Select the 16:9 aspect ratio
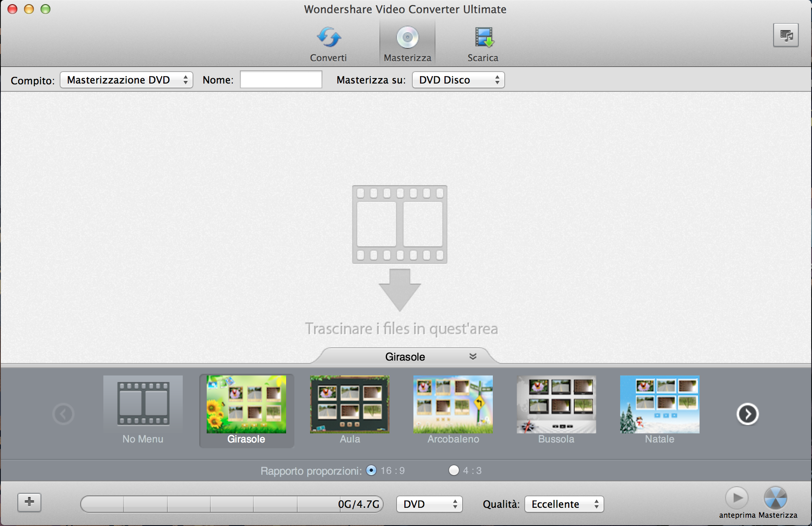This screenshot has width=812, height=526. [371, 471]
